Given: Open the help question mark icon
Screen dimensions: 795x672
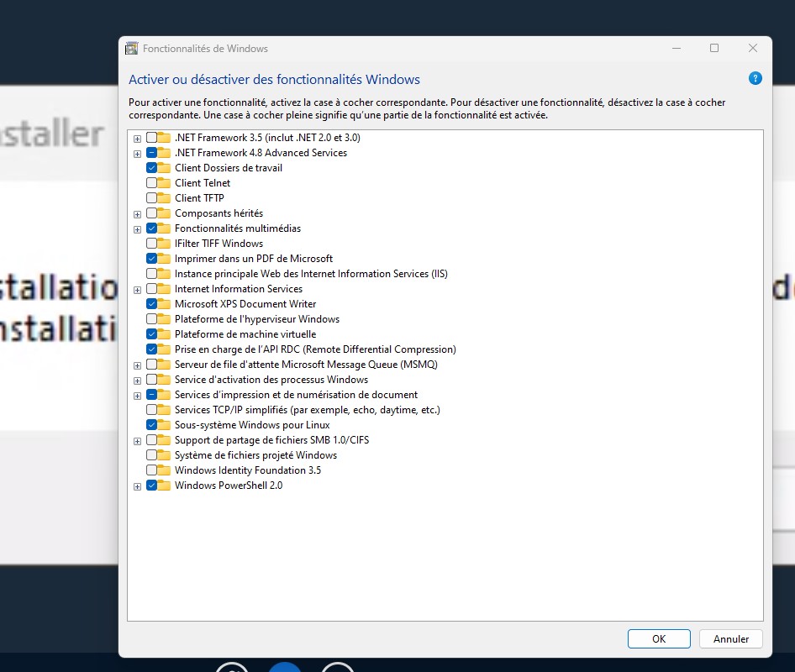Looking at the screenshot, I should point(755,79).
